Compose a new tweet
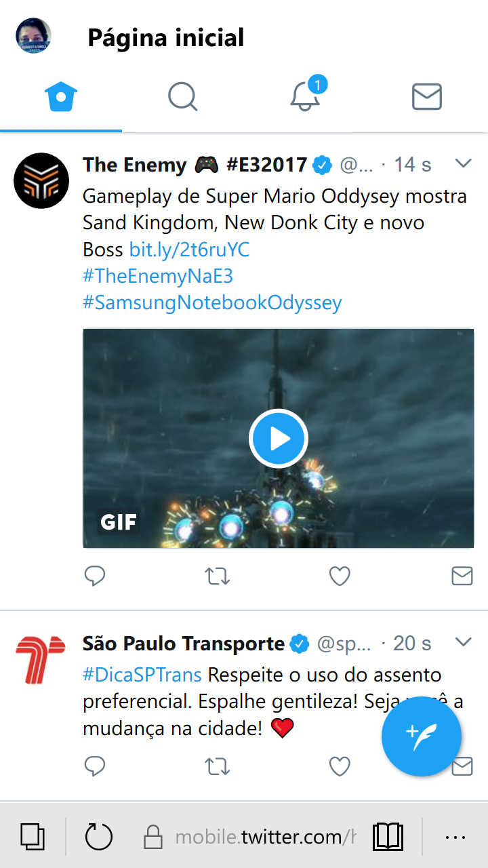Viewport: 488px width, 868px height. (x=422, y=736)
